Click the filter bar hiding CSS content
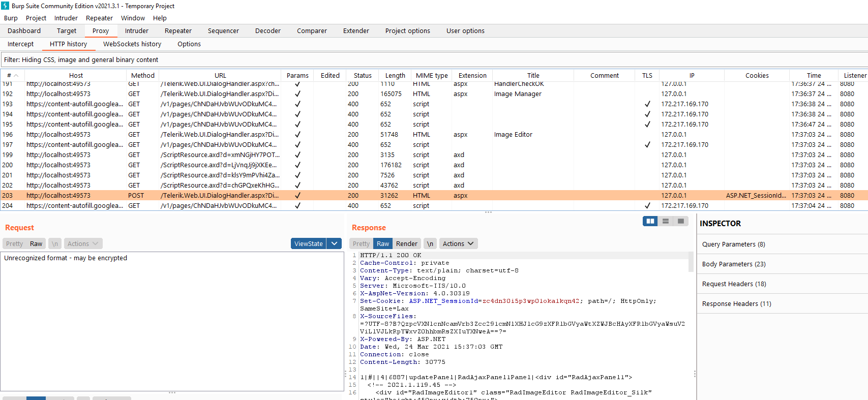 tap(81, 60)
